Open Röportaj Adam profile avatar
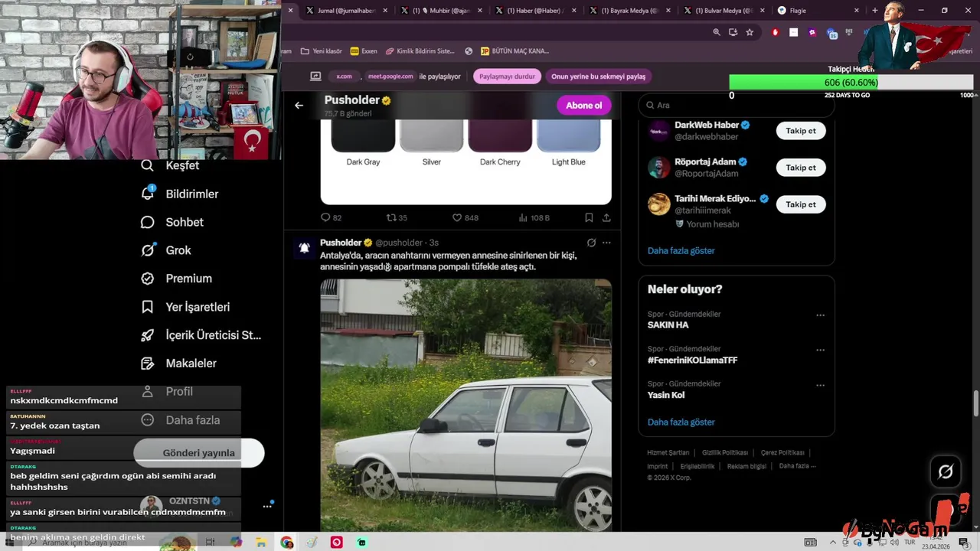 click(659, 168)
